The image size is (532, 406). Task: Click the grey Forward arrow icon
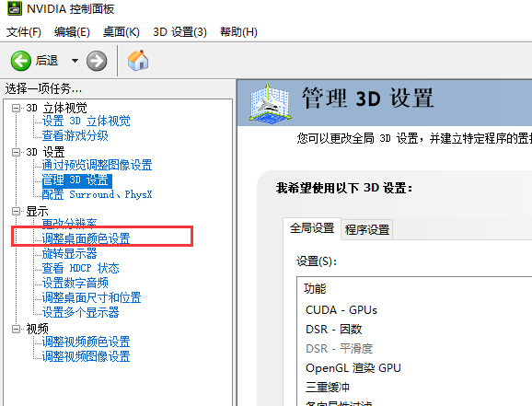(x=97, y=61)
